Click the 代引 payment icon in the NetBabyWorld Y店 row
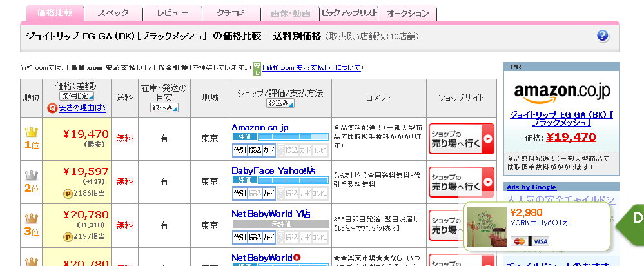Viewport: 644px width, 266px height. point(240,237)
